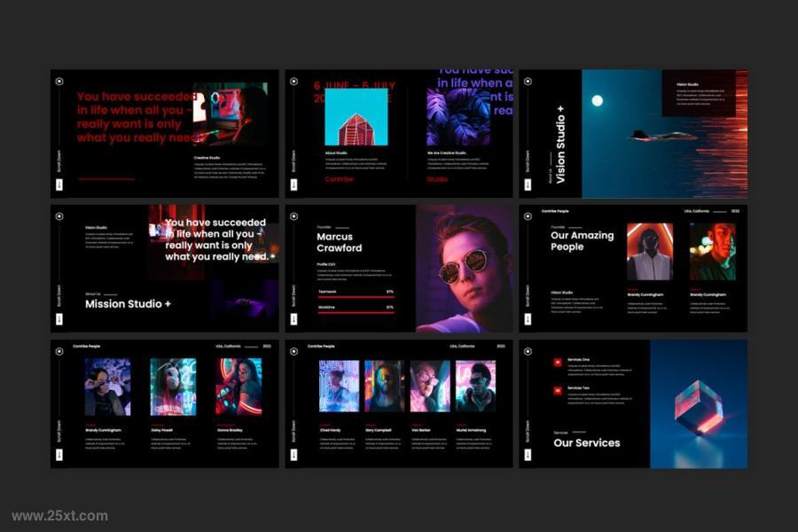Click down-arrow box on Our Services slide

pos(528,455)
